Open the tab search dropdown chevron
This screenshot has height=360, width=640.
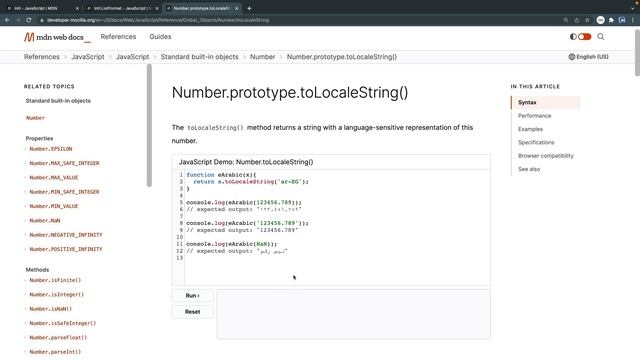[x=632, y=8]
